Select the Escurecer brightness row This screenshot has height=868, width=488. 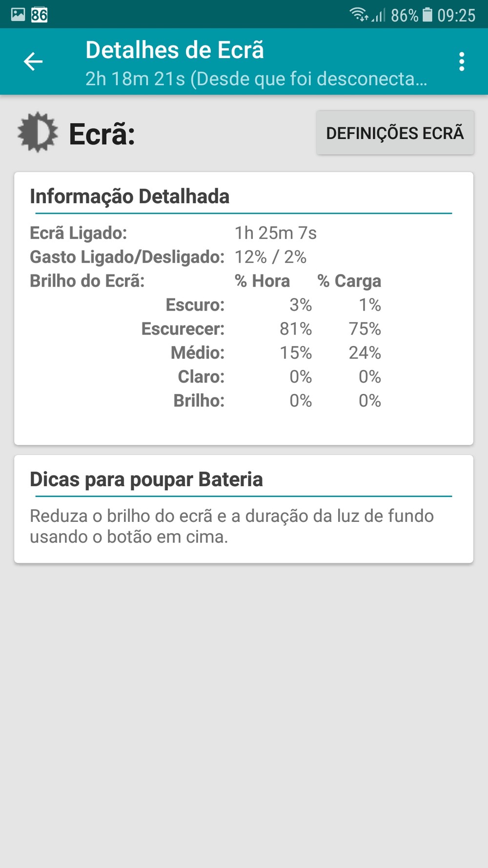261,329
